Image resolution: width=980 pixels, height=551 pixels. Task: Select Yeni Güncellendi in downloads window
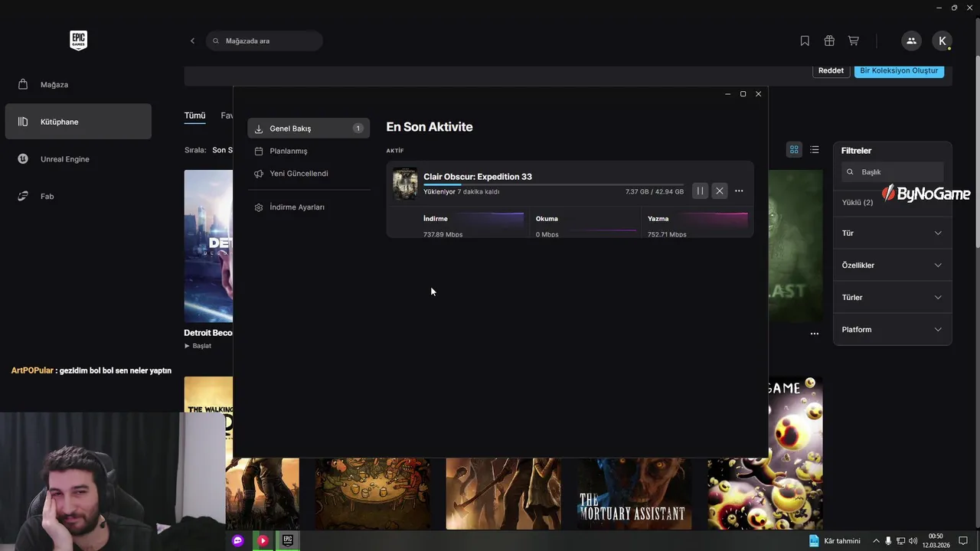click(x=309, y=173)
